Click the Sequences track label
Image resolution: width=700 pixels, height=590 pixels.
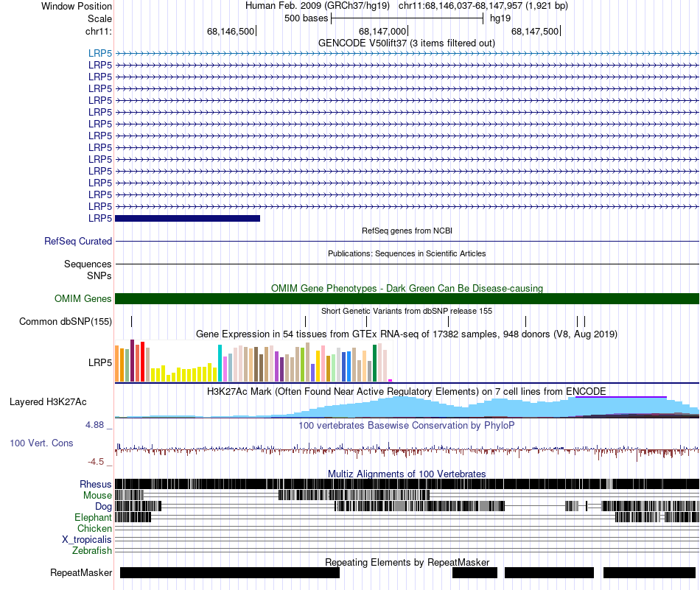[88, 264]
